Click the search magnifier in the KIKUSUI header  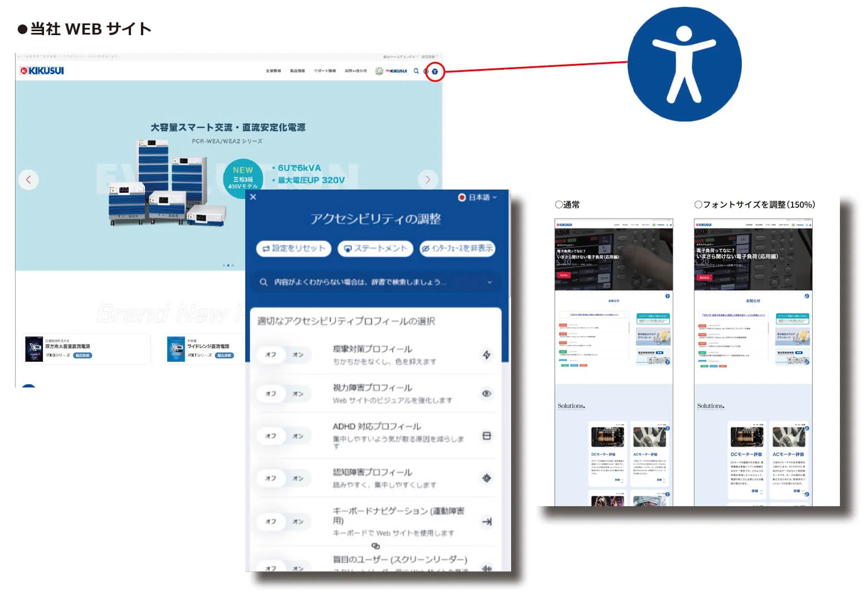416,71
